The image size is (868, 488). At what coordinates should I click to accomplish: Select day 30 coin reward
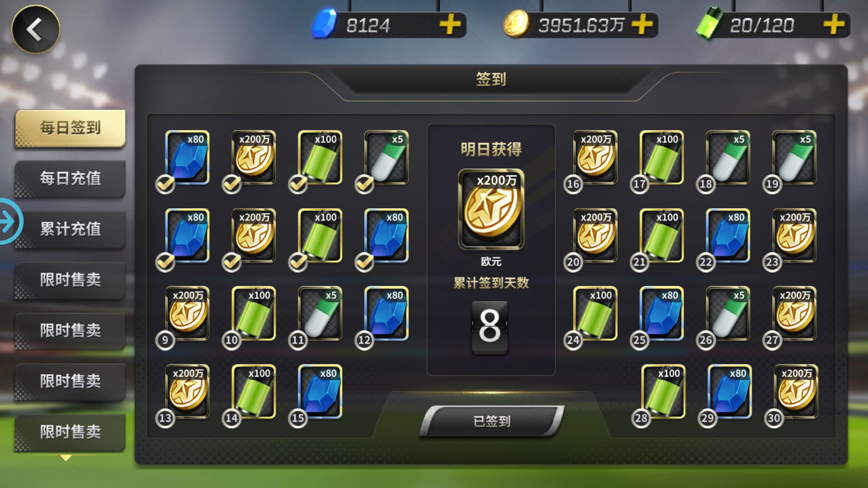[796, 391]
